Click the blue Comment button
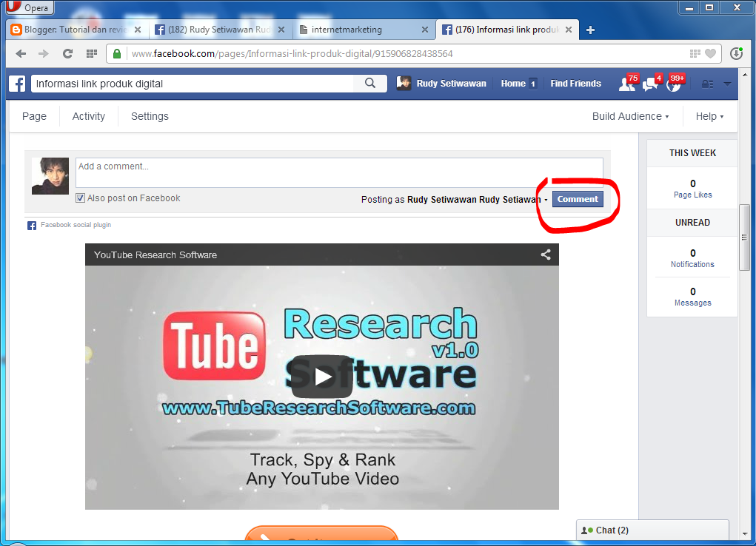The width and height of the screenshot is (756, 546). (578, 199)
